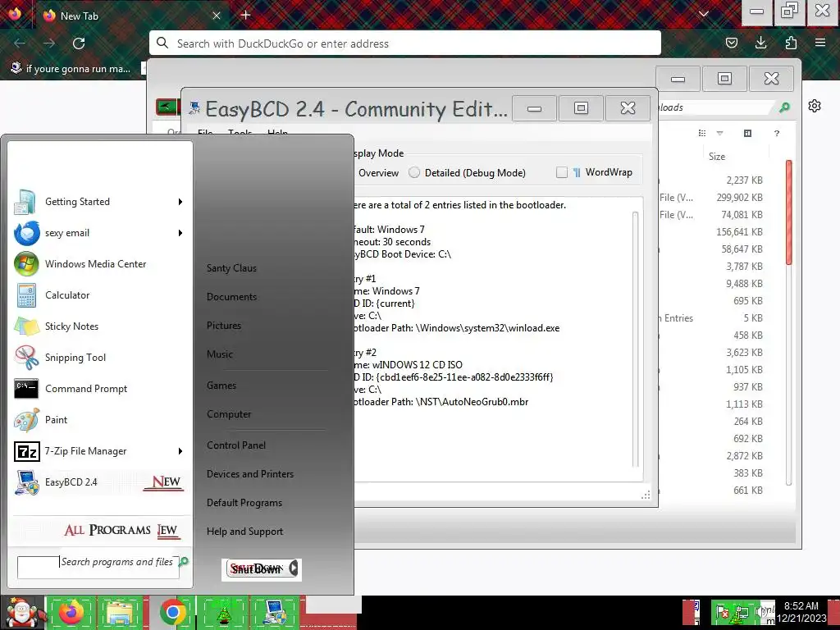This screenshot has width=840, height=630.
Task: Launch Calculator from Start menu
Action: tap(99, 295)
